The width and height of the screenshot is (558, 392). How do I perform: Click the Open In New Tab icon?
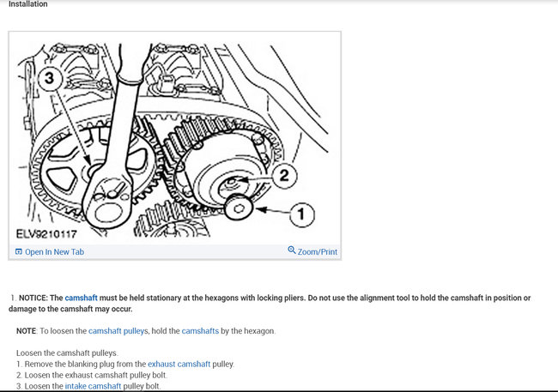coord(19,252)
